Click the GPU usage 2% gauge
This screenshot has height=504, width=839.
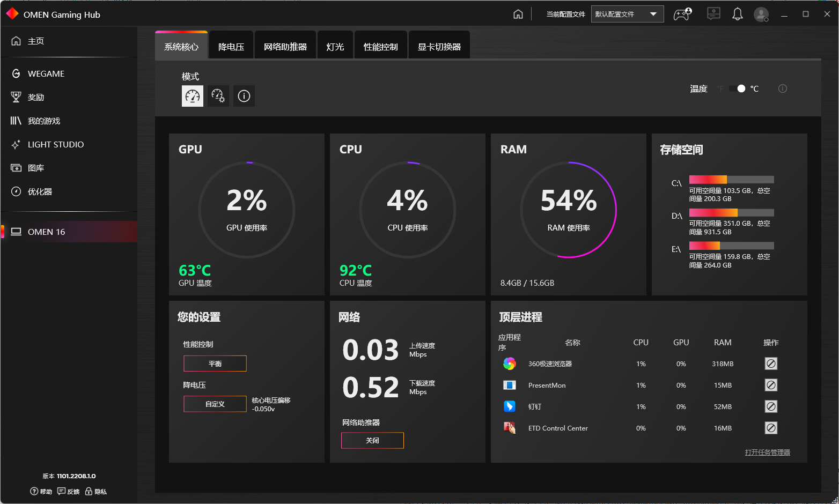pyautogui.click(x=247, y=210)
